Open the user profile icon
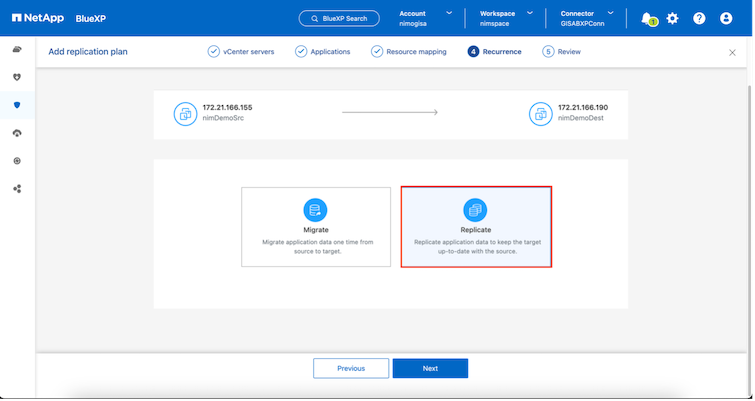 [x=726, y=18]
